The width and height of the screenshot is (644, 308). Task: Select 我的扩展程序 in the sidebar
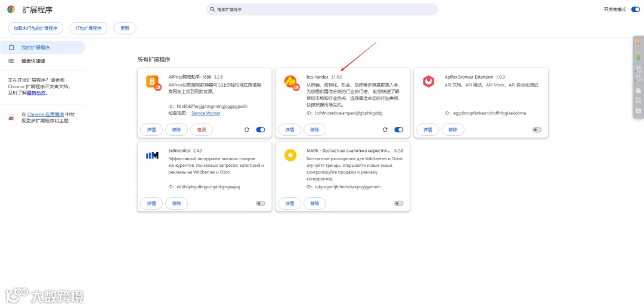42,48
